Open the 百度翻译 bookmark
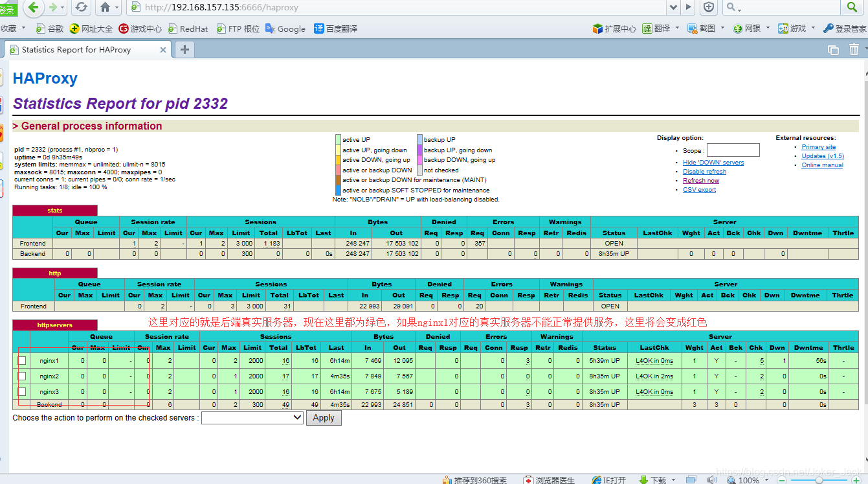 pos(335,29)
